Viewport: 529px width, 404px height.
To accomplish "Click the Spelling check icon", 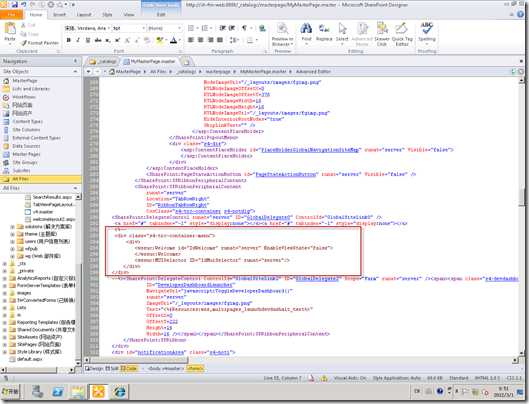I will [427, 29].
